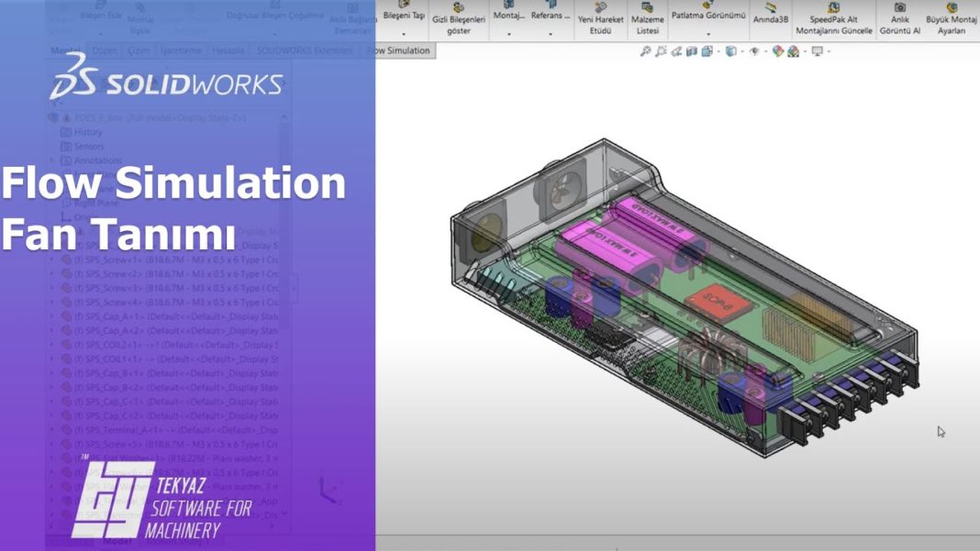Select SPS_Screw<1> in the feature tree
The height and width of the screenshot is (551, 980).
tap(170, 259)
